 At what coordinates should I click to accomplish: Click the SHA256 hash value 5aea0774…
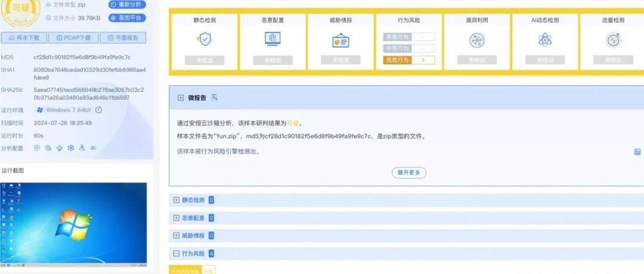click(89, 93)
